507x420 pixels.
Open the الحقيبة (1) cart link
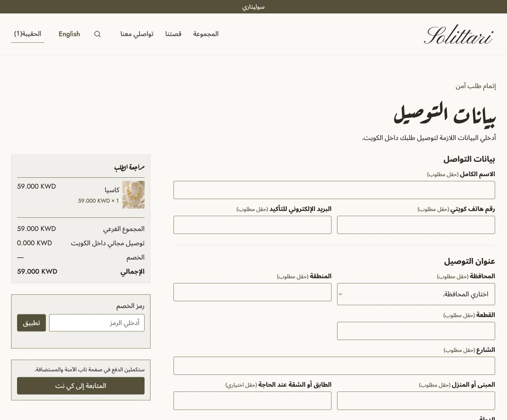tap(28, 34)
